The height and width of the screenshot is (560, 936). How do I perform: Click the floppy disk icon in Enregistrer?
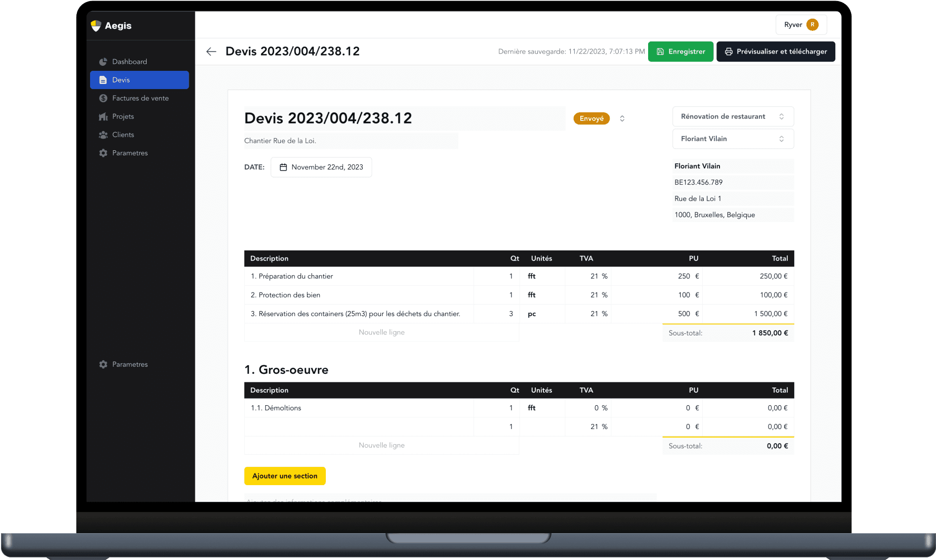click(x=660, y=52)
